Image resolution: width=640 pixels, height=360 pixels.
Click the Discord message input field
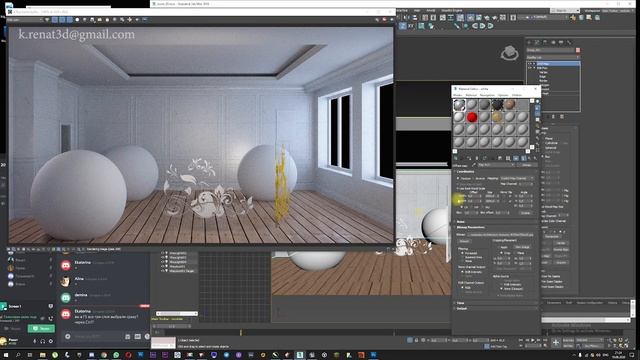click(x=97, y=336)
